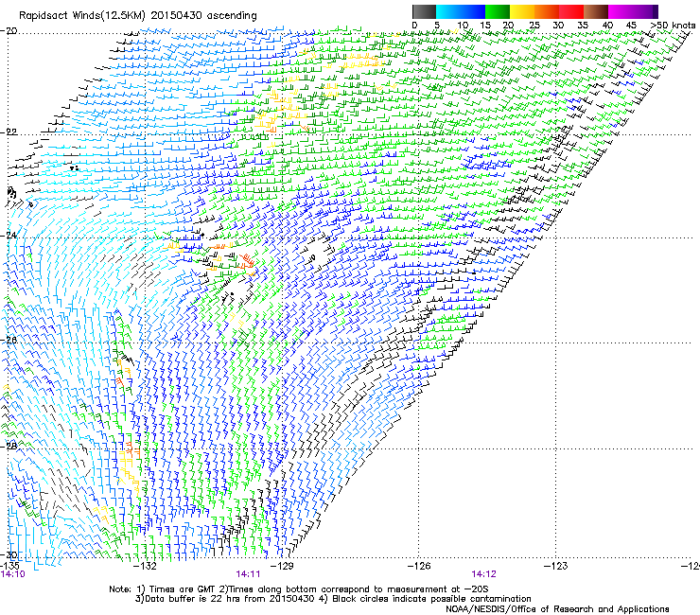Click the '40' label under the color legend
The height and width of the screenshot is (615, 700).
[607, 26]
